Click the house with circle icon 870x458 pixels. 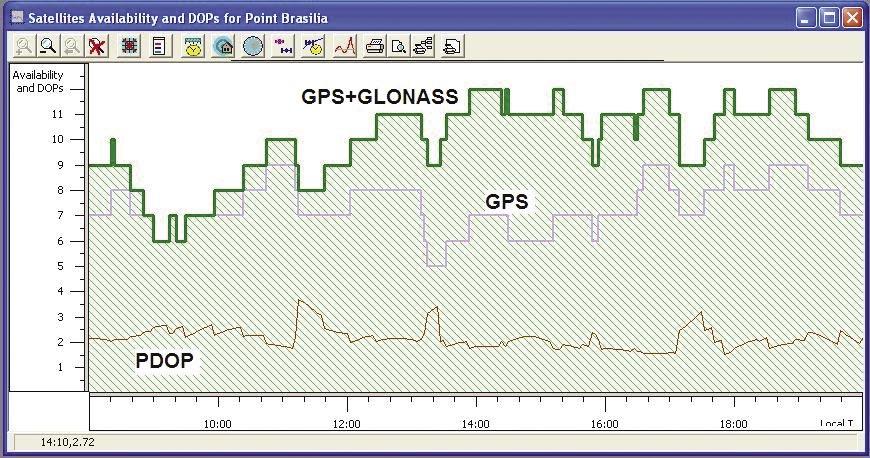pyautogui.click(x=223, y=46)
